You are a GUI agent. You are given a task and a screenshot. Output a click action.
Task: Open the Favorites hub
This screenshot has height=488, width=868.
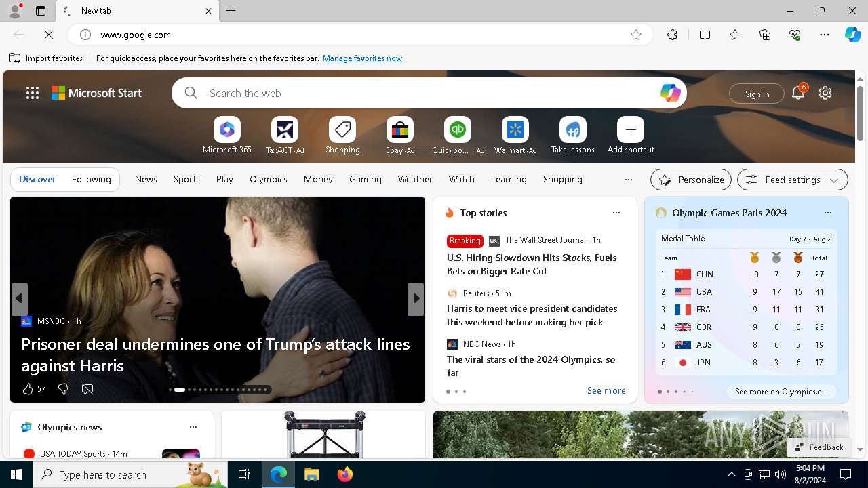(x=735, y=35)
